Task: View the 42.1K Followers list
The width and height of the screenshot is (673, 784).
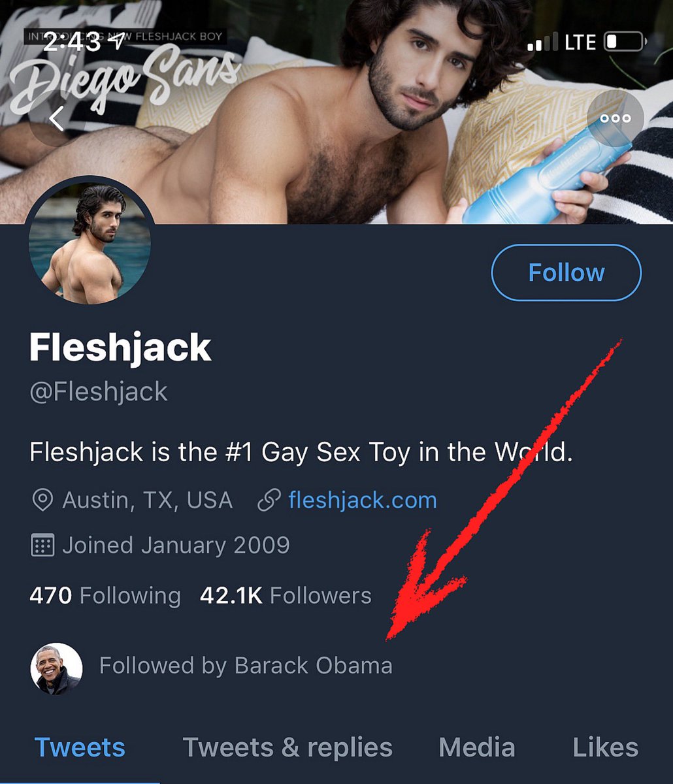Action: (x=286, y=596)
